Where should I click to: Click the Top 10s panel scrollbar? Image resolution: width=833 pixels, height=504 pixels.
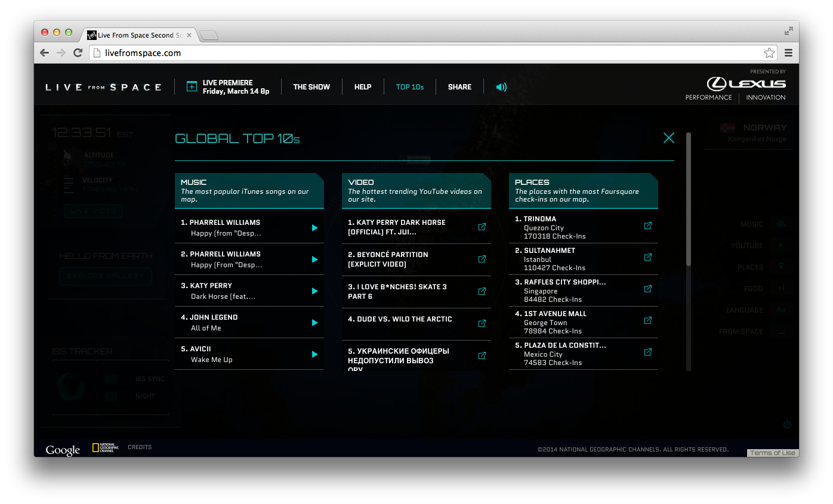click(x=689, y=199)
